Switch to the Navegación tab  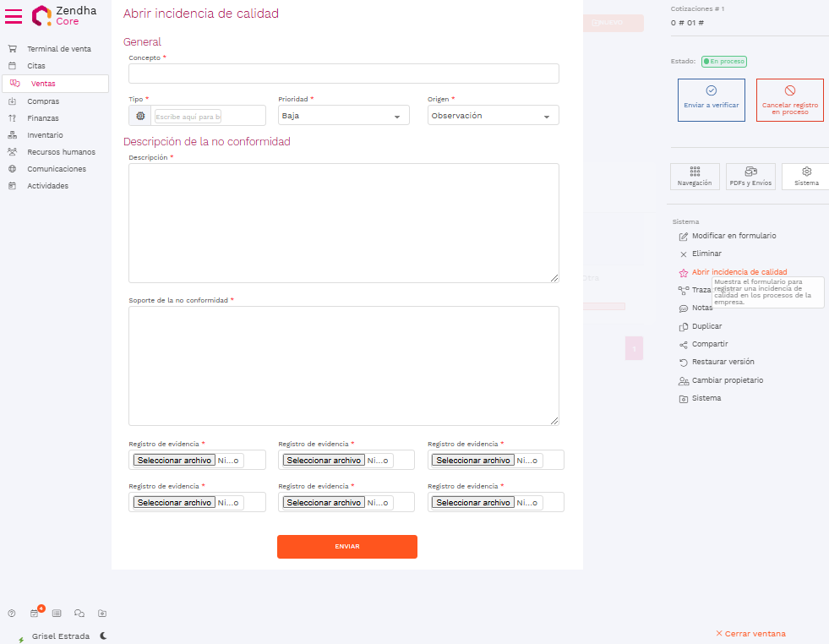coord(695,177)
